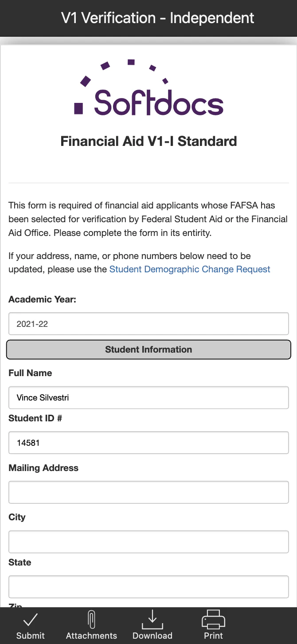
Task: Click the FAFSA verification instructions paragraph
Action: [148, 219]
